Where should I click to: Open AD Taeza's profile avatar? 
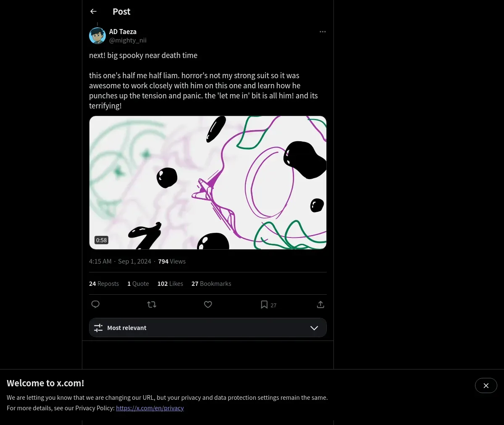(x=97, y=36)
